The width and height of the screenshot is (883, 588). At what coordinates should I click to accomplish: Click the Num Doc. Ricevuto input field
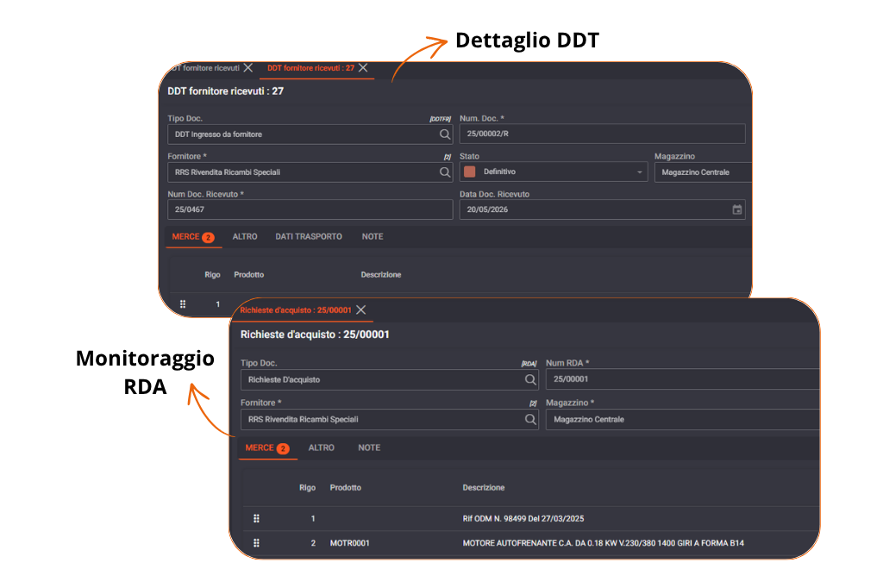[310, 210]
